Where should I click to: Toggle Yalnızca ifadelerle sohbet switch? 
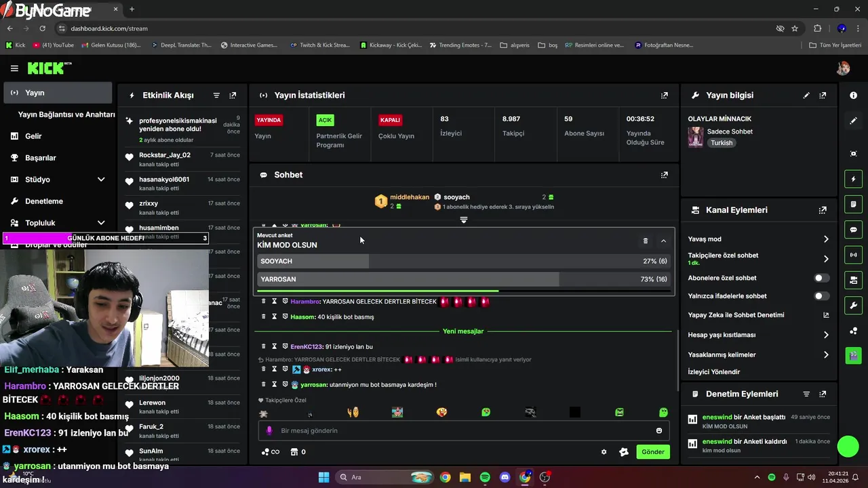coord(821,296)
